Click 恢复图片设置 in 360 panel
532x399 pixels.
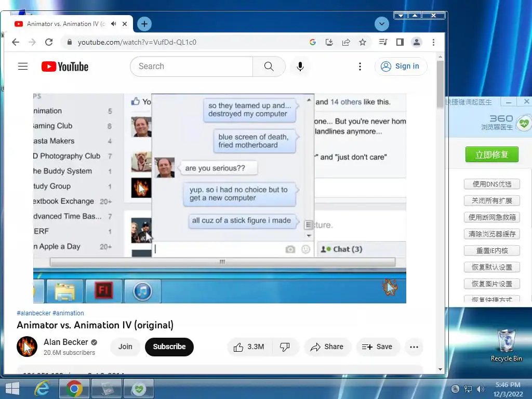click(x=491, y=284)
